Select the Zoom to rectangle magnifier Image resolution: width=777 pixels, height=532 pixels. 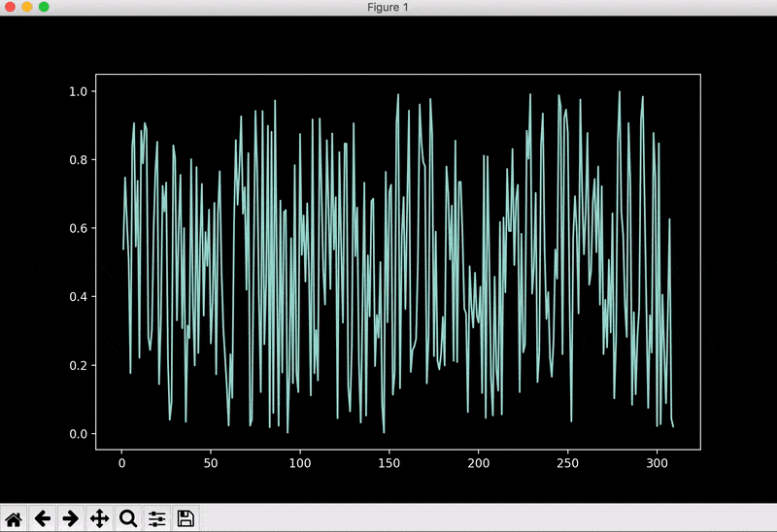[x=128, y=518]
